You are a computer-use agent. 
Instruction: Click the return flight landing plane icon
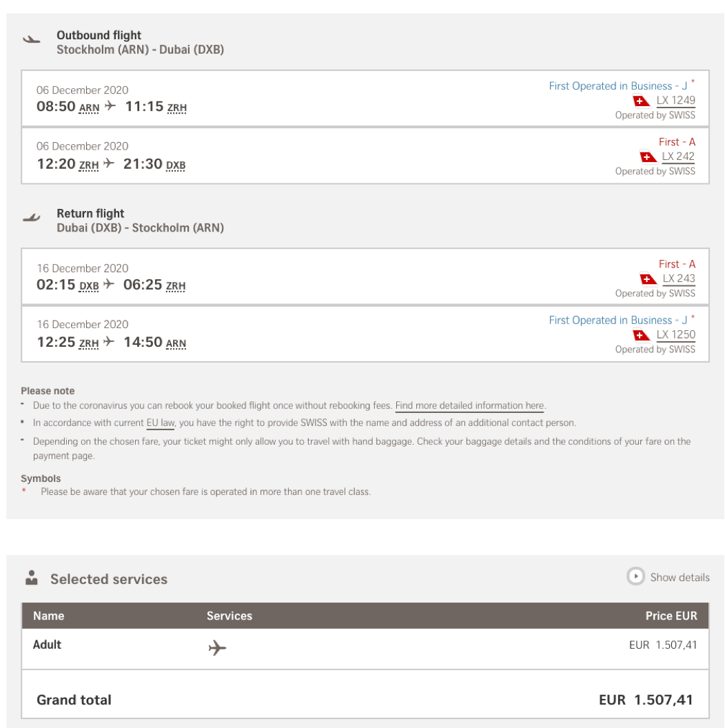pyautogui.click(x=32, y=219)
